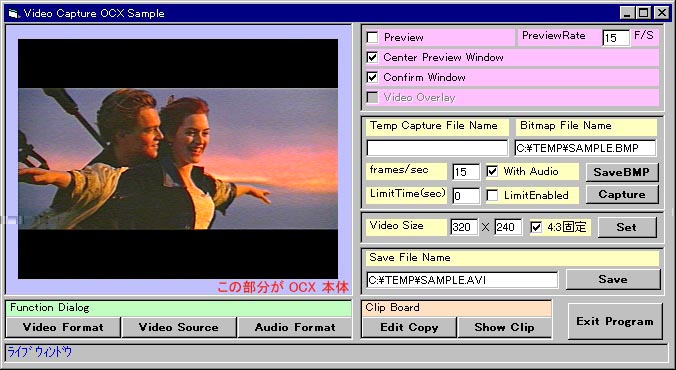Screen dimensions: 676x370
Task: Click the red 'この部分が OCX 本体' text
Action: [x=282, y=287]
